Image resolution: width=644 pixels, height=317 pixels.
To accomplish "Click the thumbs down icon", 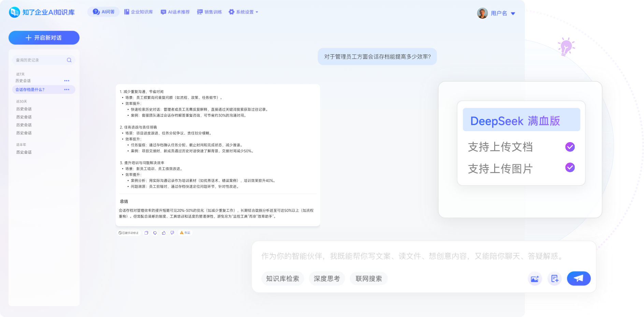I will (172, 233).
